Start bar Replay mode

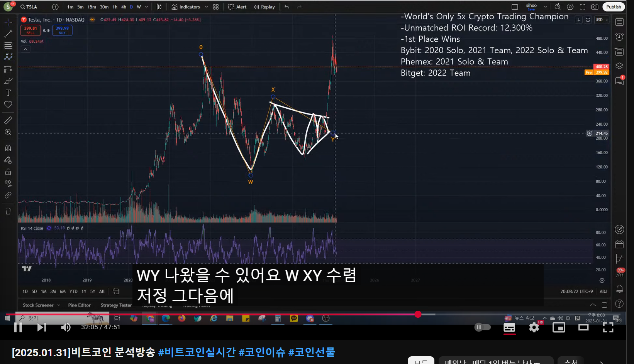tap(264, 7)
